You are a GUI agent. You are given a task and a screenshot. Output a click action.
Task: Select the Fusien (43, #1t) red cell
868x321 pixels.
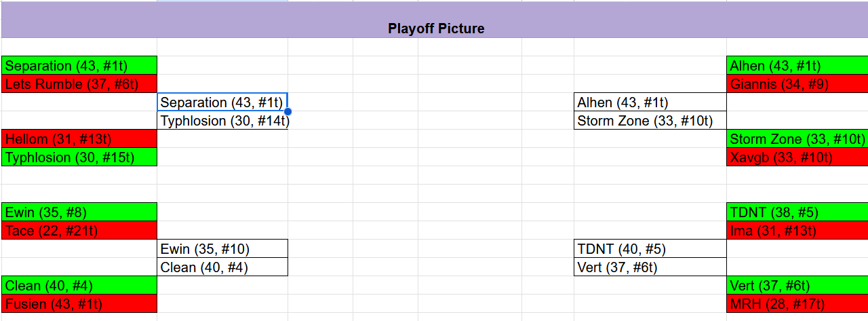79,304
